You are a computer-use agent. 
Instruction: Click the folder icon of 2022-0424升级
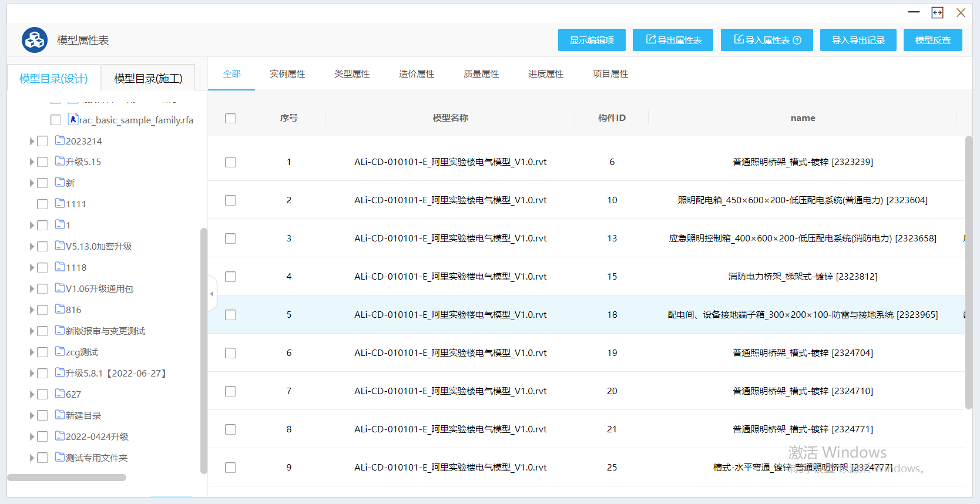click(x=60, y=436)
